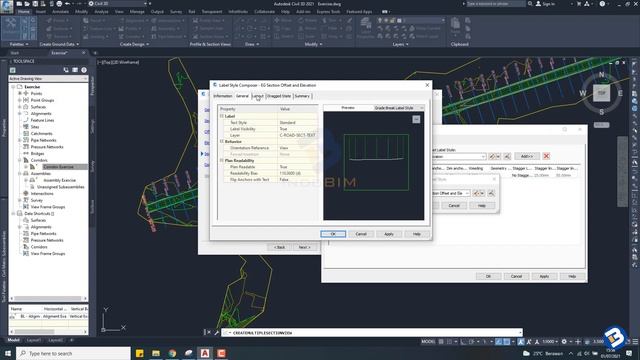The height and width of the screenshot is (360, 640).
Task: Open the Layout tab in Label Style Composer
Action: pyautogui.click(x=258, y=96)
